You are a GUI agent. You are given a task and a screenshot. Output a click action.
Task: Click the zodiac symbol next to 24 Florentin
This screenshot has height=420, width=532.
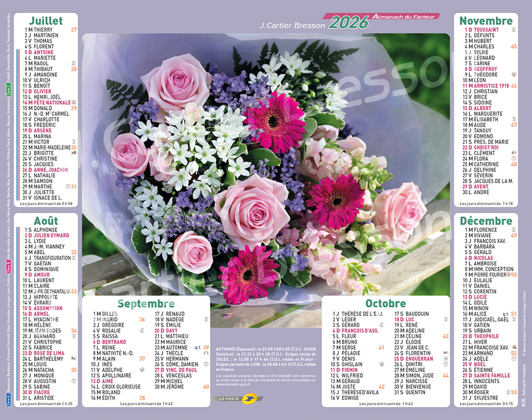[445, 353]
